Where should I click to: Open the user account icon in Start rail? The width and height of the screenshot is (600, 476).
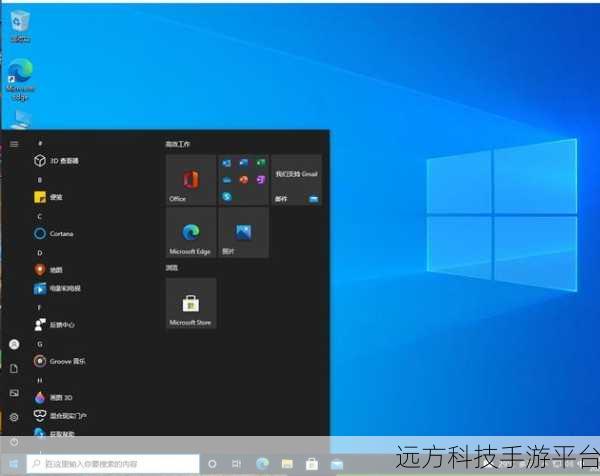[14, 344]
